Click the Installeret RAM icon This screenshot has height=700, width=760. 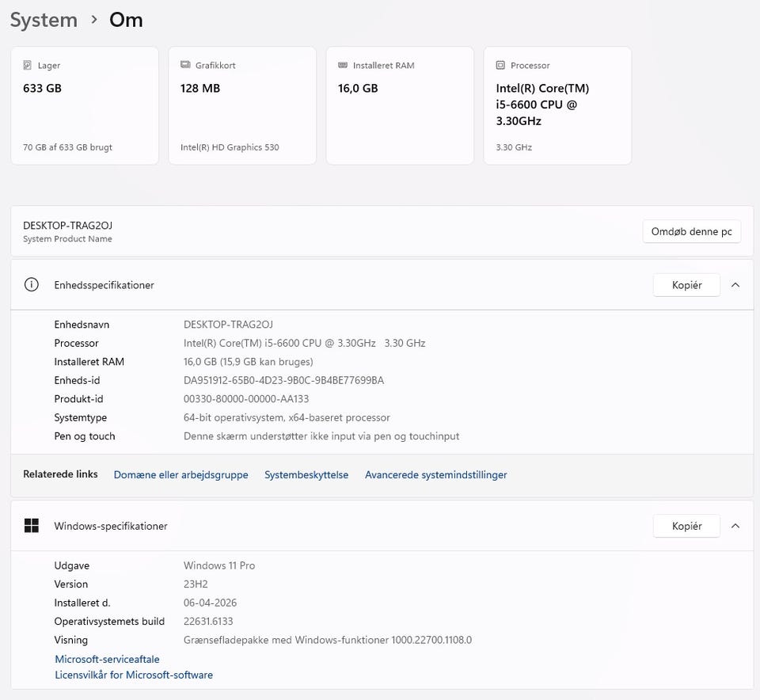pos(343,66)
